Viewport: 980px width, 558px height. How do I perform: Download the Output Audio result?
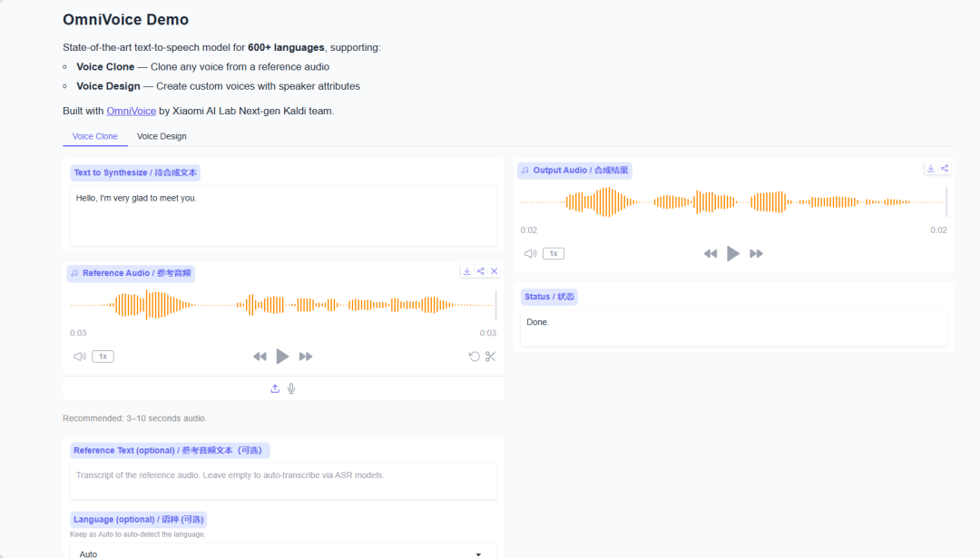tap(931, 169)
